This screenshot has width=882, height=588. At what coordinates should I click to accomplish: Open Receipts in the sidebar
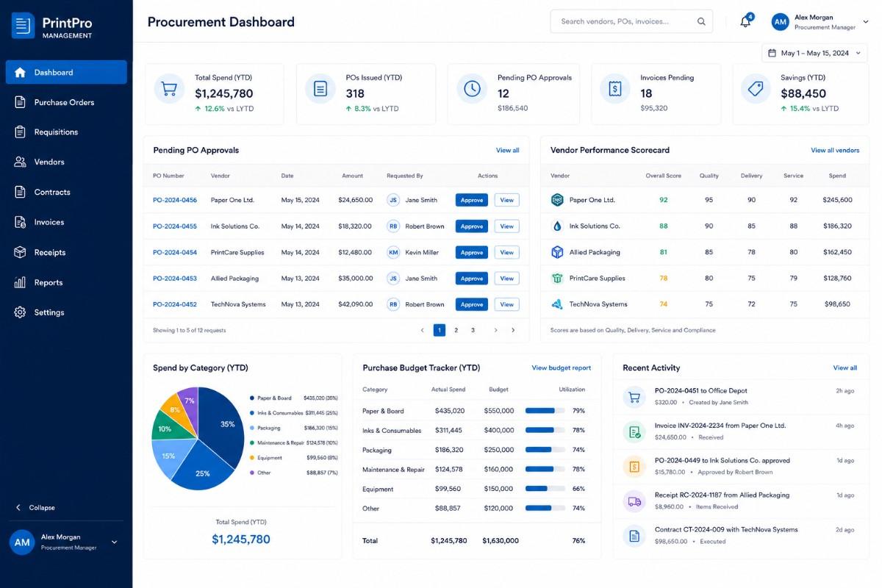(66, 252)
